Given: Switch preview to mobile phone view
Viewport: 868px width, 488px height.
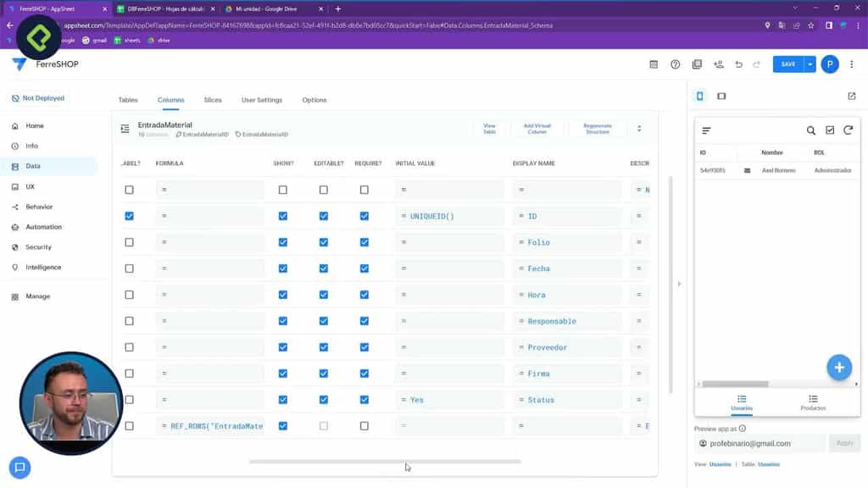Looking at the screenshot, I should (698, 95).
